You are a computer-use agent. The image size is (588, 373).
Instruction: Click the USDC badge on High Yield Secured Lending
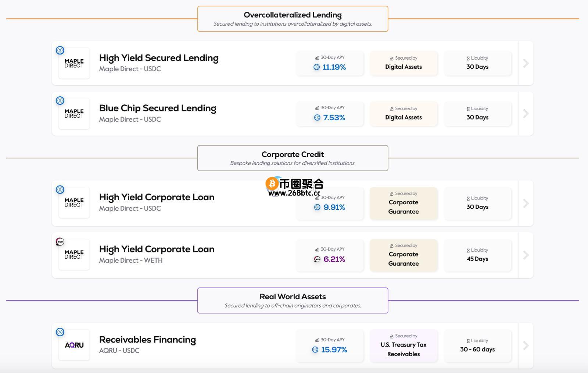point(60,50)
